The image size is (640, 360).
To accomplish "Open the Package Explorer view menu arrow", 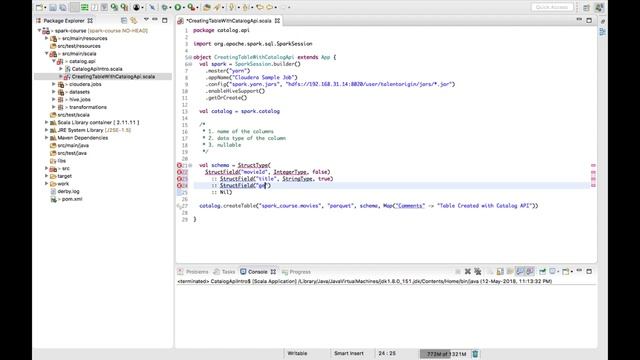I will pos(146,20).
